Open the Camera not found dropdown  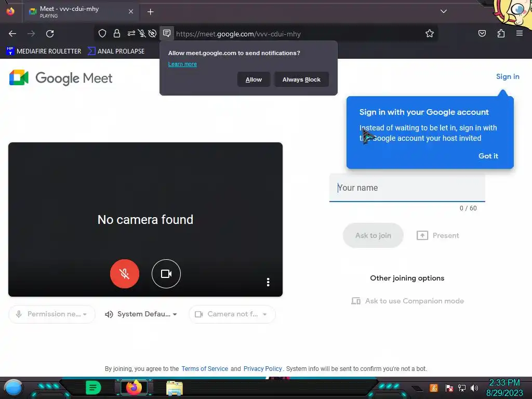(x=232, y=314)
